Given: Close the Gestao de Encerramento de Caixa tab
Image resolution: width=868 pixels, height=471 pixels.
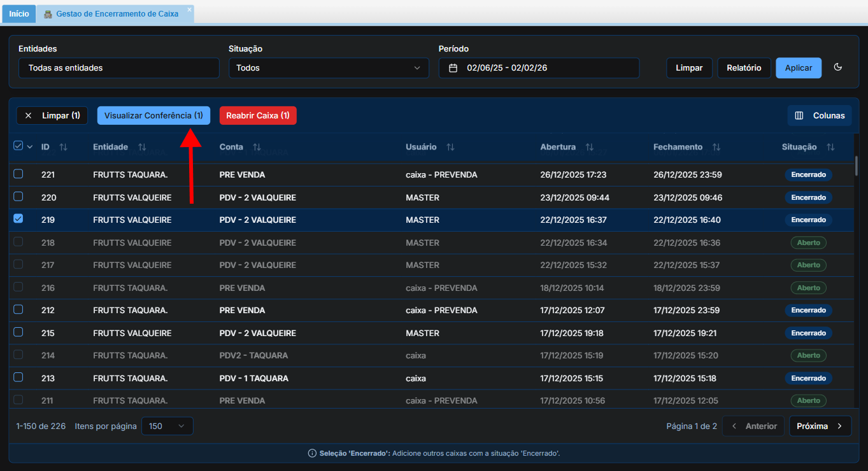Looking at the screenshot, I should [189, 10].
